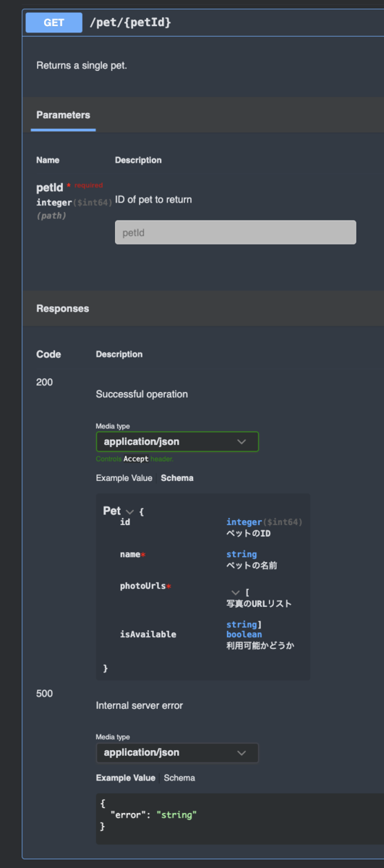This screenshot has width=384, height=868.
Task: Click the 'ID of pet to return' text
Action: [153, 199]
